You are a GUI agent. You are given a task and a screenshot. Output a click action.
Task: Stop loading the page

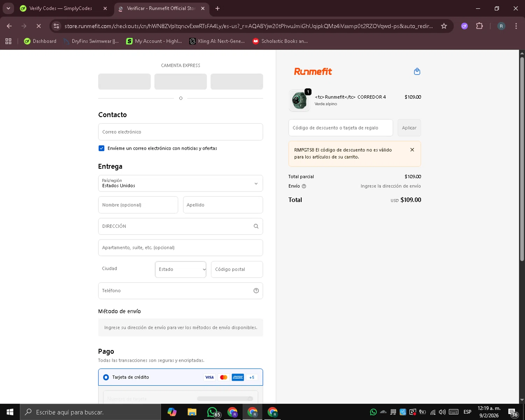(38, 26)
